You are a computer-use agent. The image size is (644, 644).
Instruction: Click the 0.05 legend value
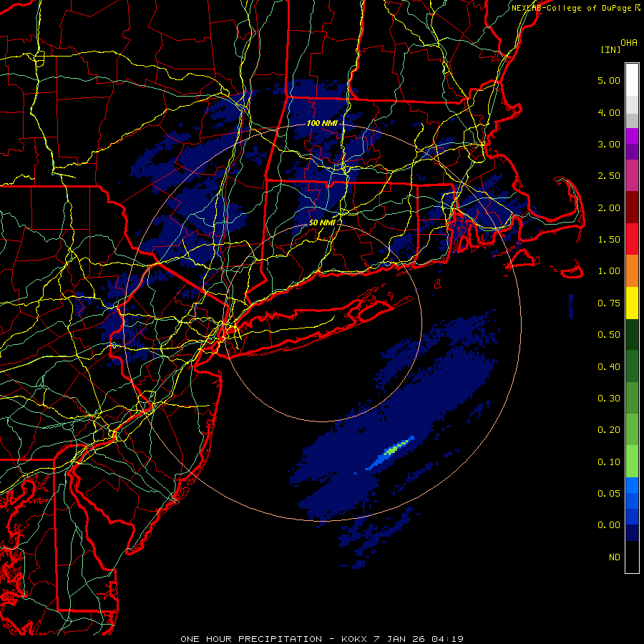609,494
